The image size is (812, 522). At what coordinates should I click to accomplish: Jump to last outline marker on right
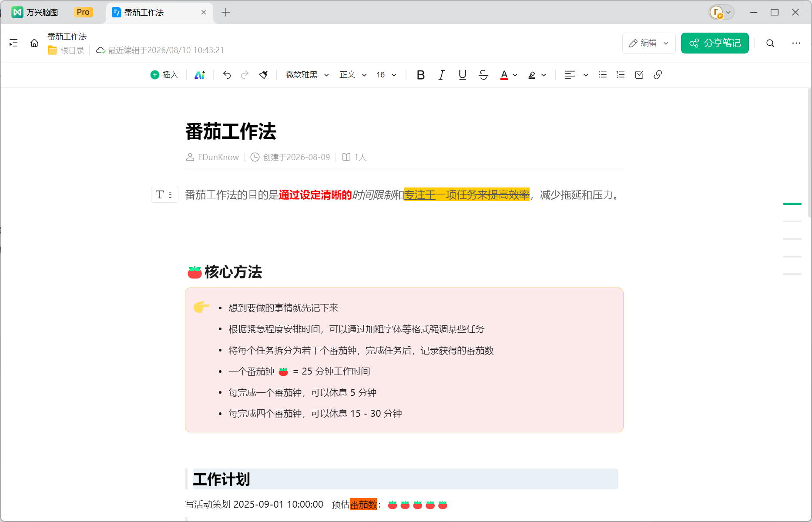792,274
